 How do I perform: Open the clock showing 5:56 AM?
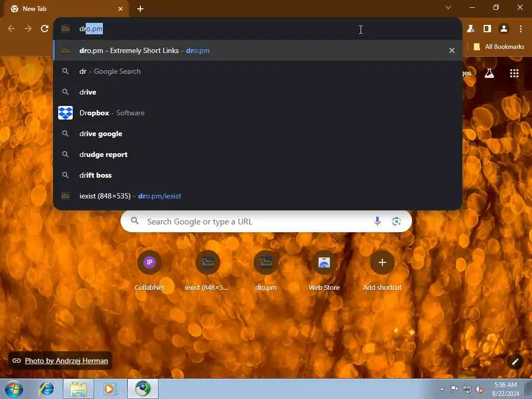(506, 389)
